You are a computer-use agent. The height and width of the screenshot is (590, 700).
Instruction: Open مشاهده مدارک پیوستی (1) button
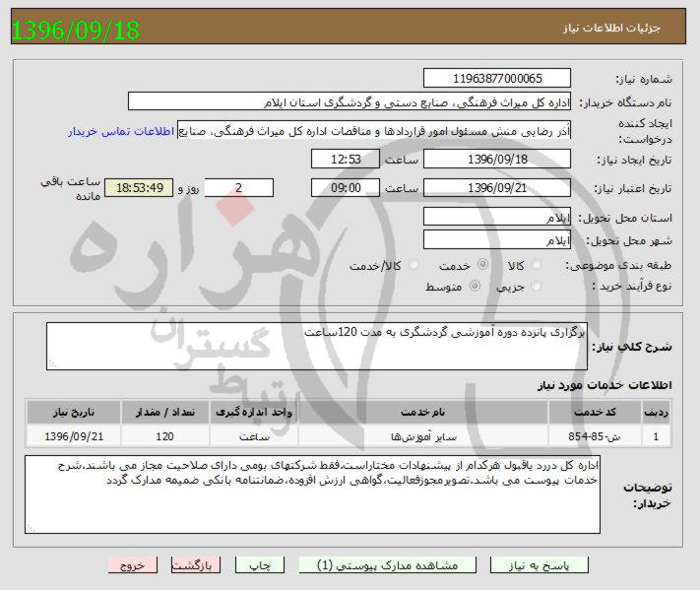(x=388, y=565)
